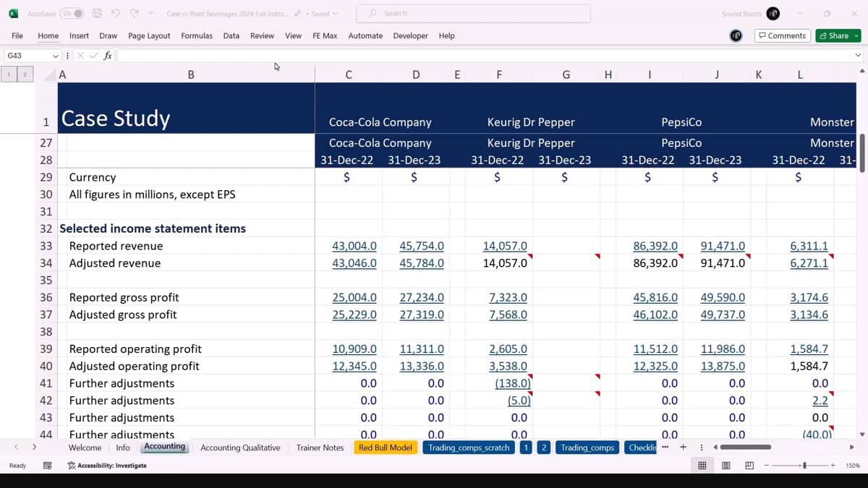Open the Trading_comps_scratch sheet tab
This screenshot has width=868, height=488.
(469, 448)
